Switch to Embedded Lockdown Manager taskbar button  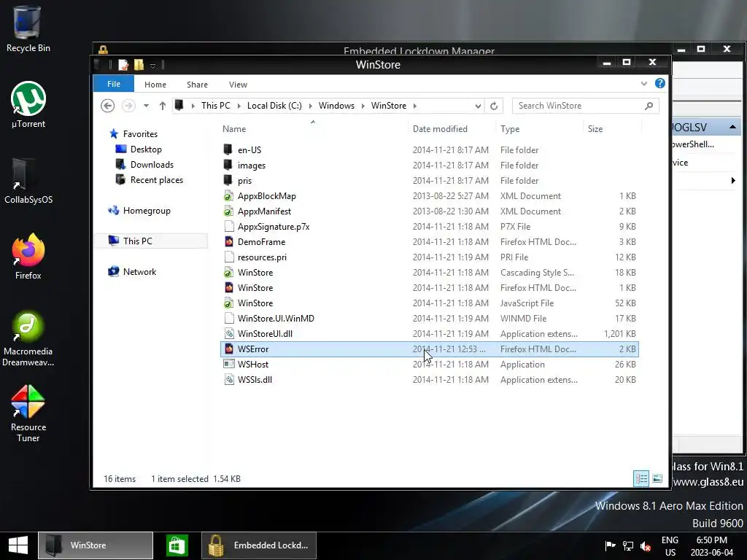[x=259, y=545]
